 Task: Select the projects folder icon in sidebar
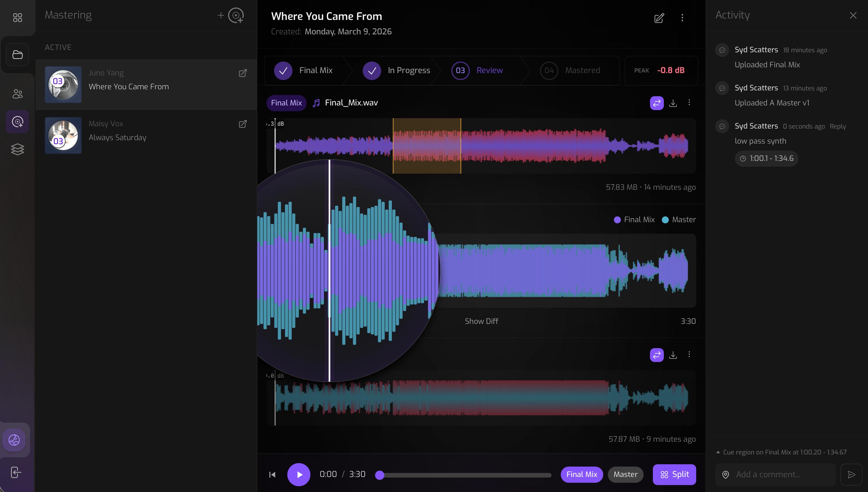[17, 54]
